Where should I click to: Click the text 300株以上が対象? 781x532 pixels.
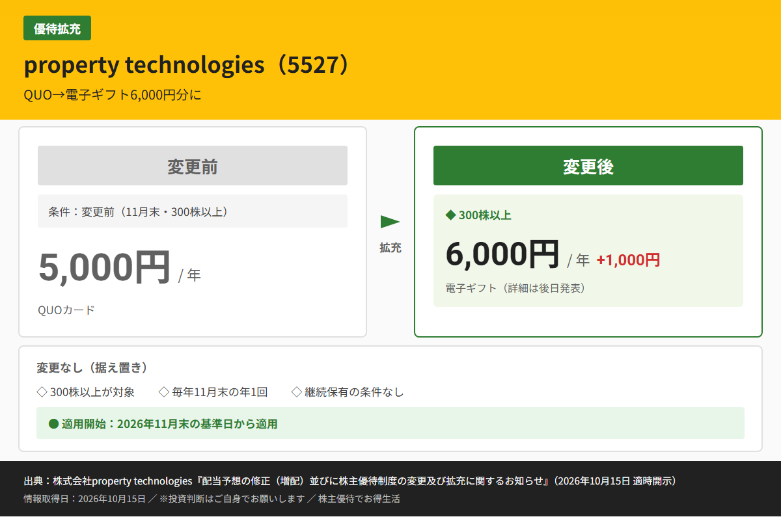click(92, 392)
